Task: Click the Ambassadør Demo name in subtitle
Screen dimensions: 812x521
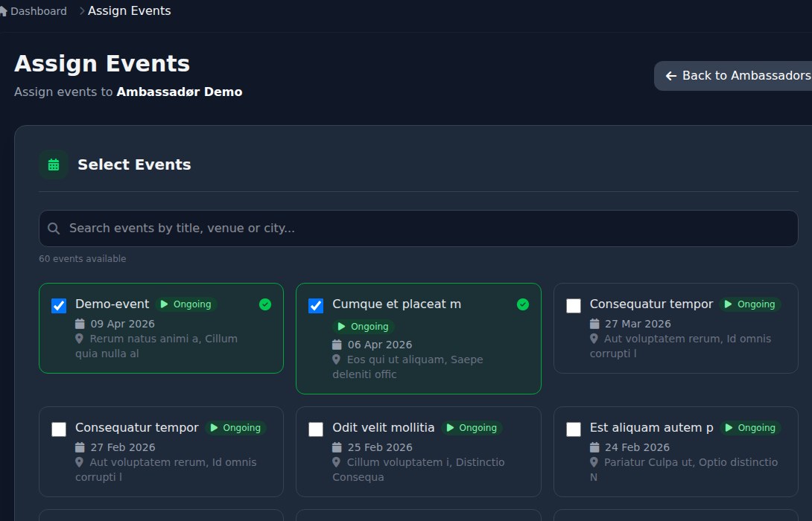Action: [180, 92]
